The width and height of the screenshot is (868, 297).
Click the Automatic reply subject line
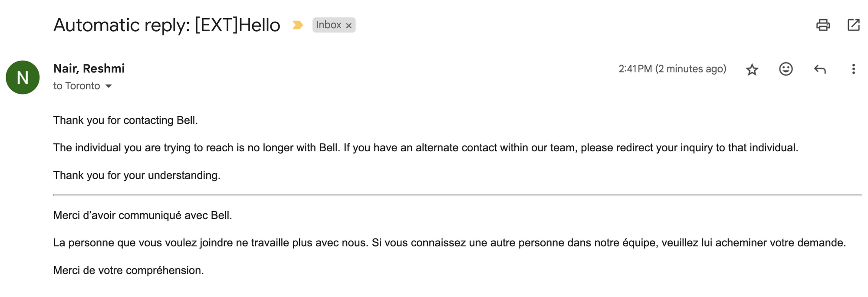coord(167,25)
